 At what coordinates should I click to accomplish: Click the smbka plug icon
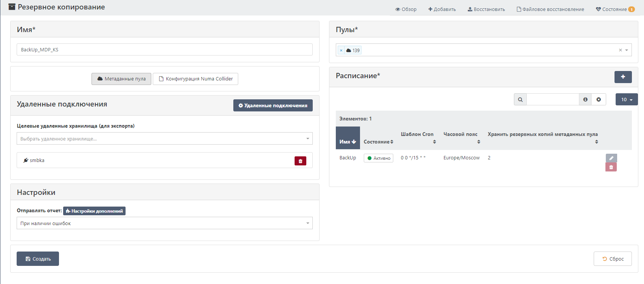[x=26, y=160]
